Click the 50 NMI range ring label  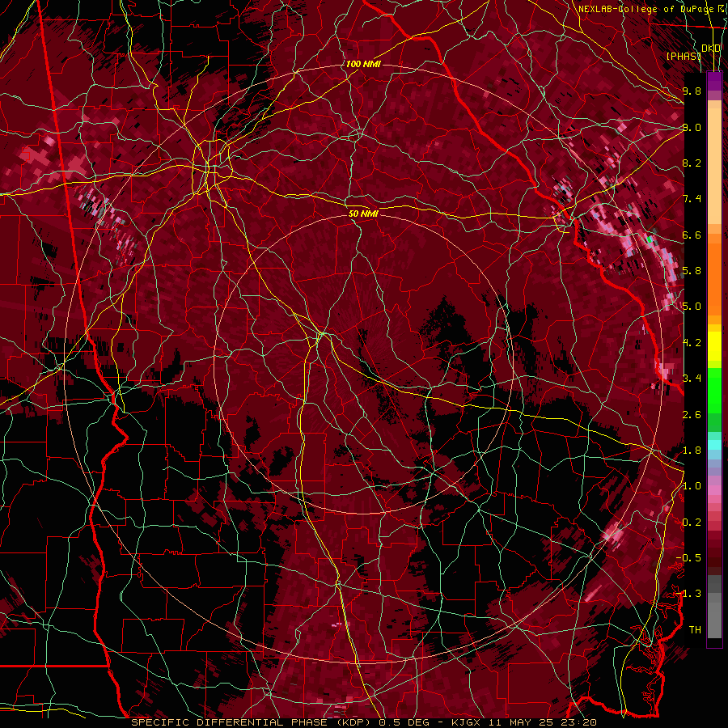coord(363,214)
